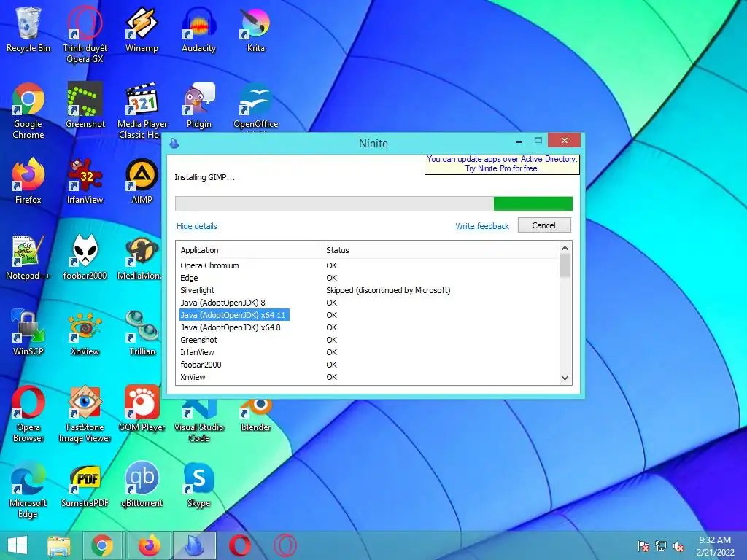
Task: Select the Microsoft Edge desktop shortcut
Action: point(28,489)
